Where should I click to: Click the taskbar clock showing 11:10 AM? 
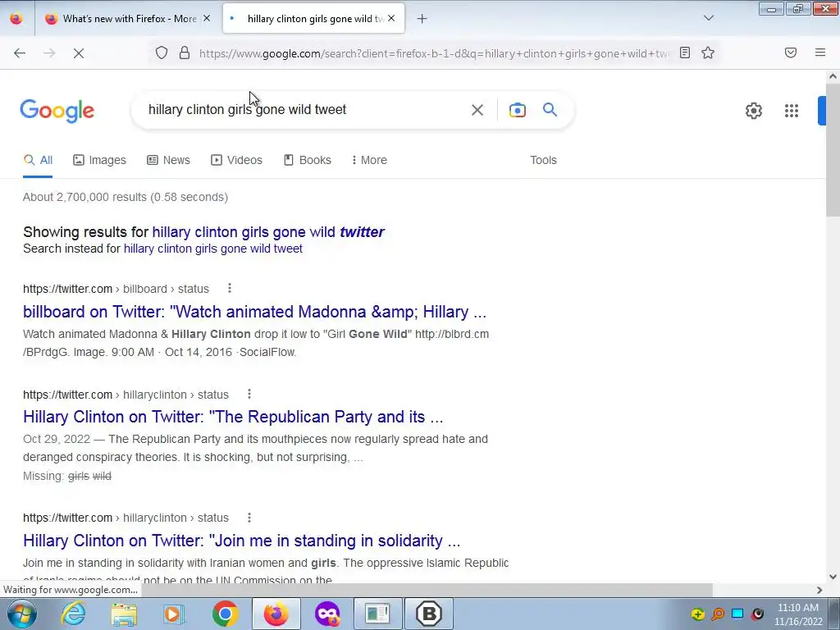tap(798, 614)
